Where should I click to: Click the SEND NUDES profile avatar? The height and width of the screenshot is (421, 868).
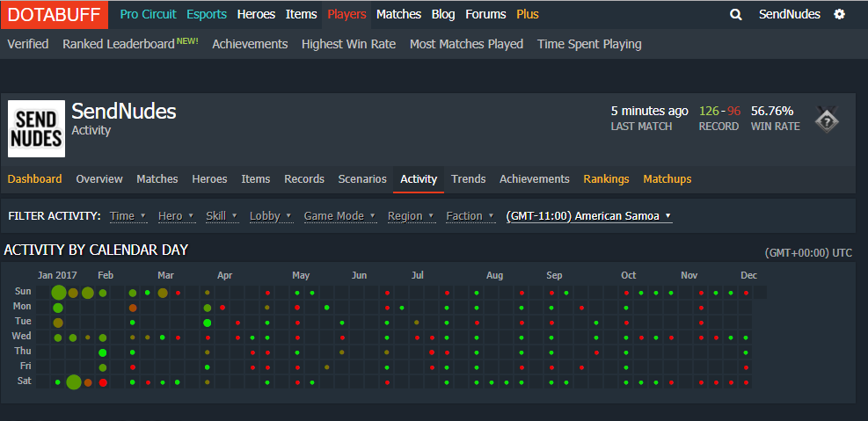(x=36, y=128)
